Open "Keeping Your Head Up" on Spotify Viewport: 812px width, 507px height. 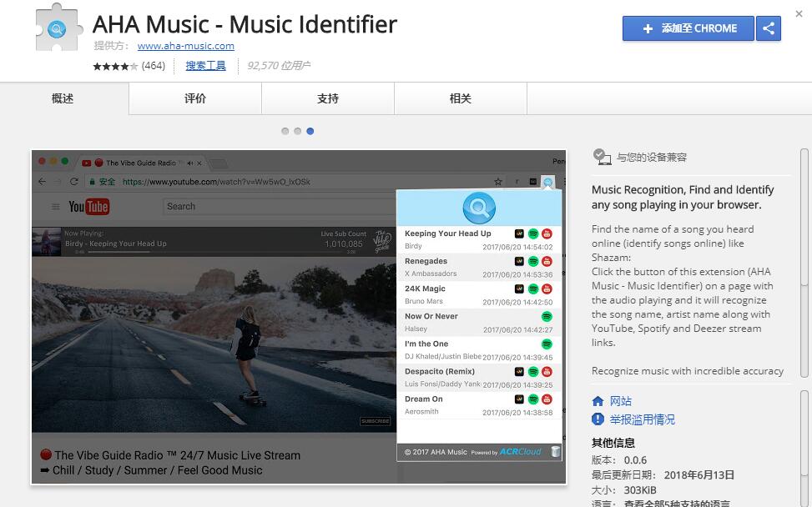532,232
